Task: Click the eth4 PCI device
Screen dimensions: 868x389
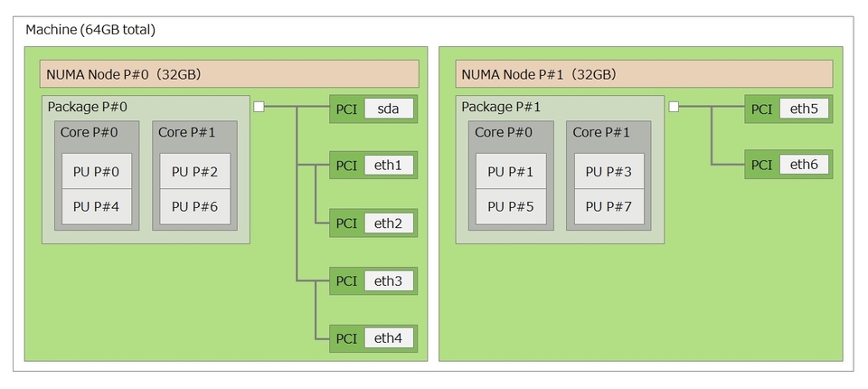Action: (388, 338)
